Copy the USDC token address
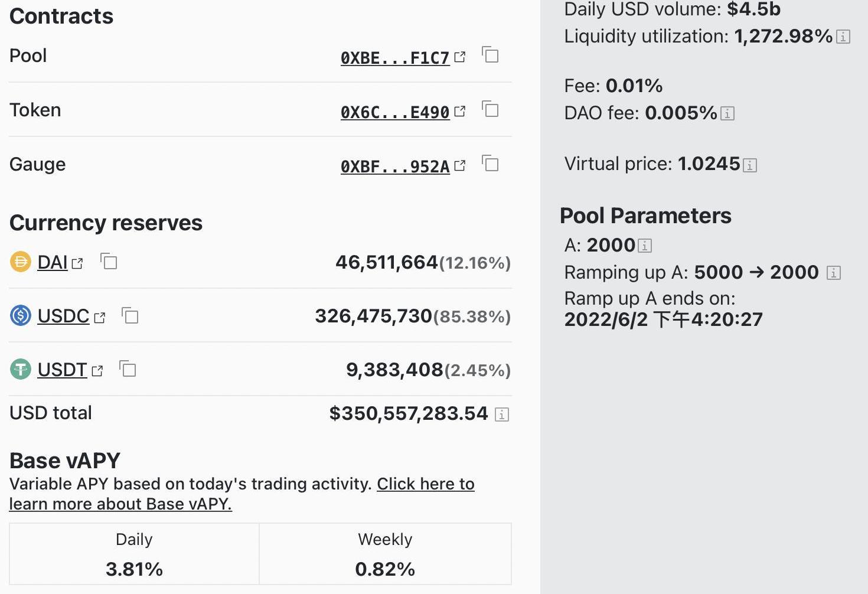868x594 pixels. point(130,316)
